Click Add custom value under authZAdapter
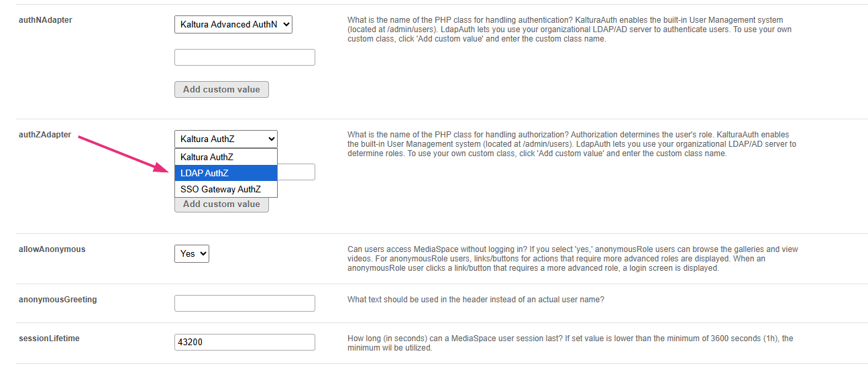This screenshot has height=368, width=868. coord(221,204)
